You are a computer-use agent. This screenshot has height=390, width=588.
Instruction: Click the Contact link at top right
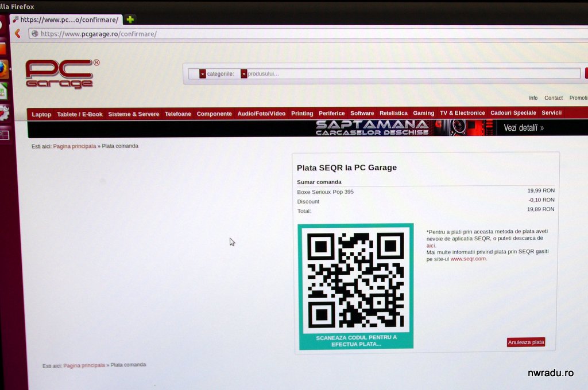pyautogui.click(x=553, y=97)
